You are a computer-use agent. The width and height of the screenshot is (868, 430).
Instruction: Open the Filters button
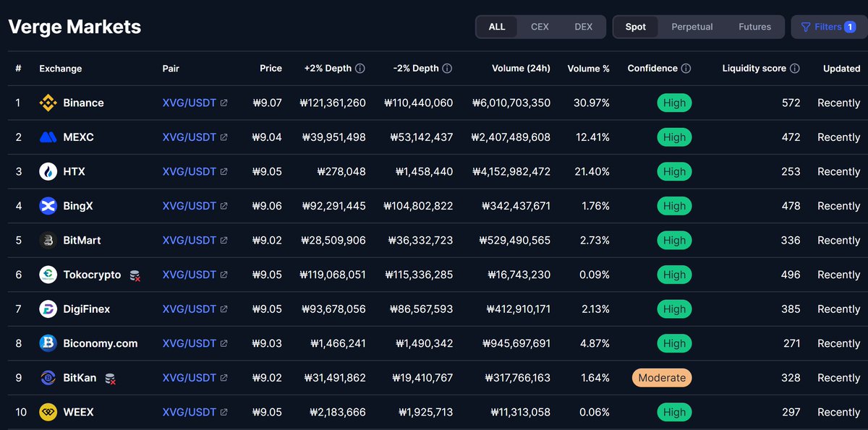828,27
